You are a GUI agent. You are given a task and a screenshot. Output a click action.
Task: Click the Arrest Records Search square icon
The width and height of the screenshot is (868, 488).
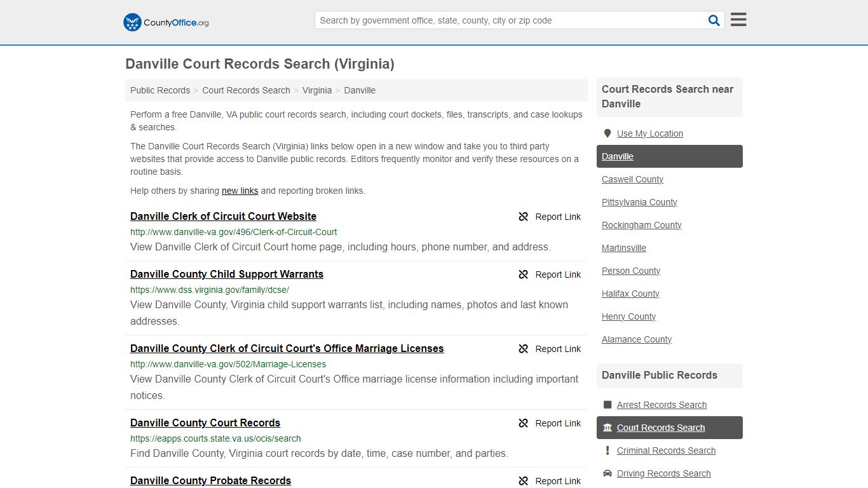(607, 405)
